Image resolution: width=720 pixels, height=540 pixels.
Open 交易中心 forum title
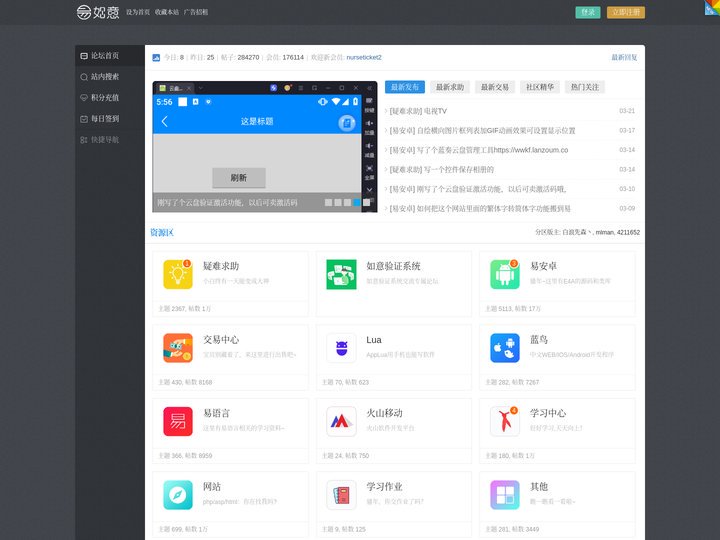(x=221, y=339)
